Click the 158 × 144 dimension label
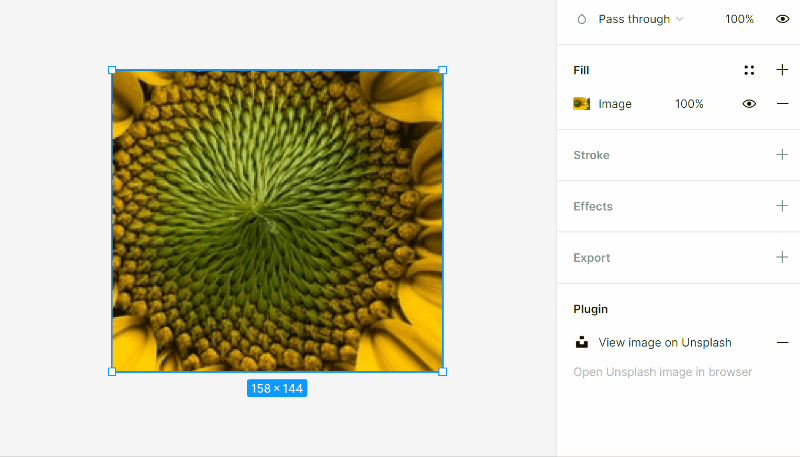800x457 pixels. click(x=277, y=389)
